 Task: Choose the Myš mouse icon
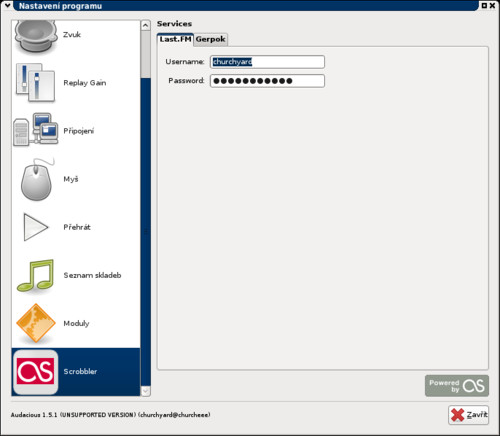(37, 179)
